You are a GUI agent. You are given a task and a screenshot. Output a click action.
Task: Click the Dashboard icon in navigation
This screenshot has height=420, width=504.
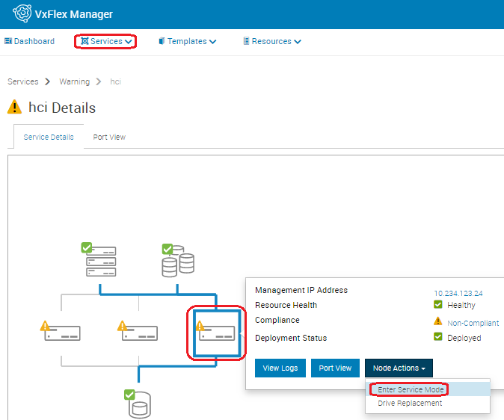click(x=8, y=41)
